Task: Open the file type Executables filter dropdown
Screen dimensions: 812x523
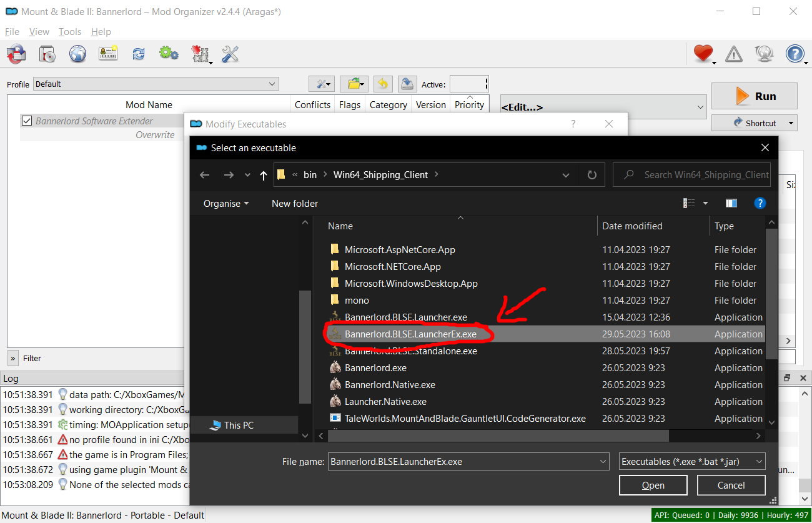Action: click(x=692, y=462)
